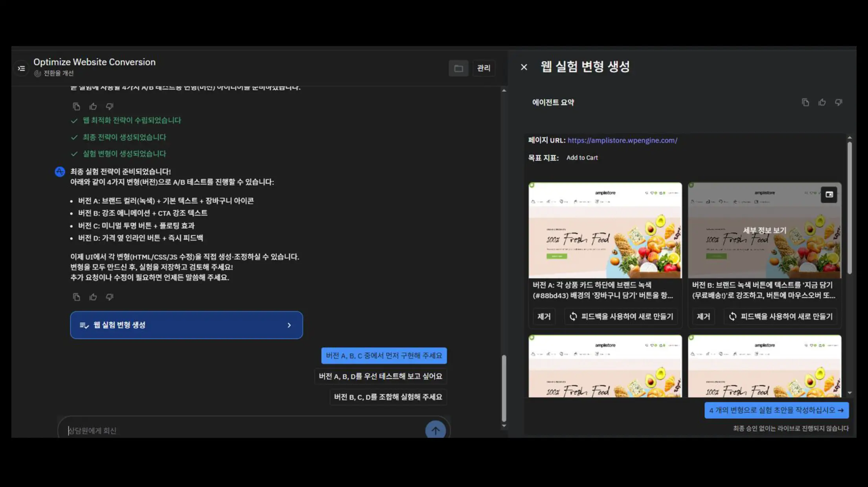Remove version A with 제거 button
Image resolution: width=868 pixels, height=487 pixels.
click(x=544, y=317)
